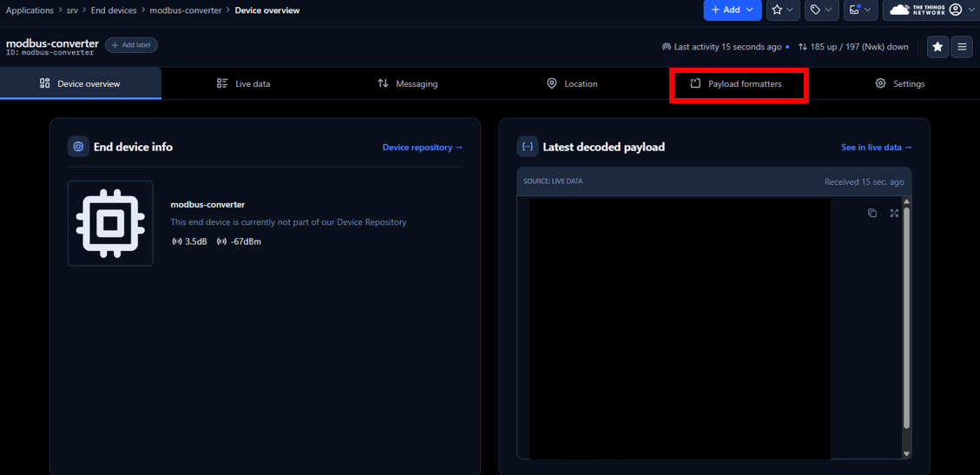Expand the bookmarks star dropdown in top bar

point(783,10)
